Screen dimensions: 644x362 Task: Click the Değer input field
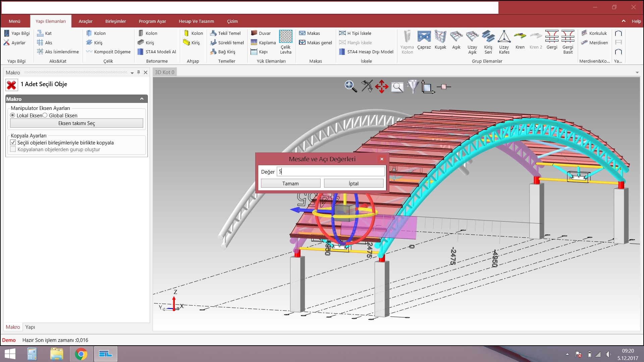point(330,172)
